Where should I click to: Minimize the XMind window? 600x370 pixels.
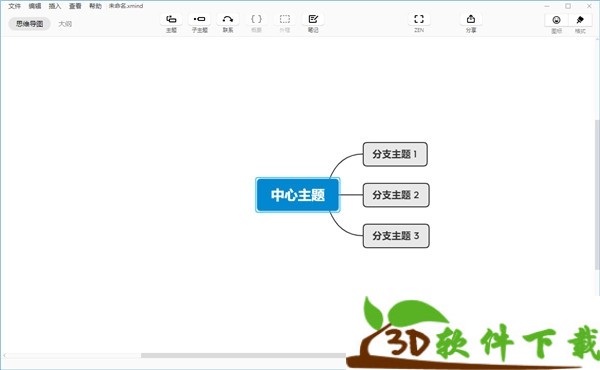(547, 6)
